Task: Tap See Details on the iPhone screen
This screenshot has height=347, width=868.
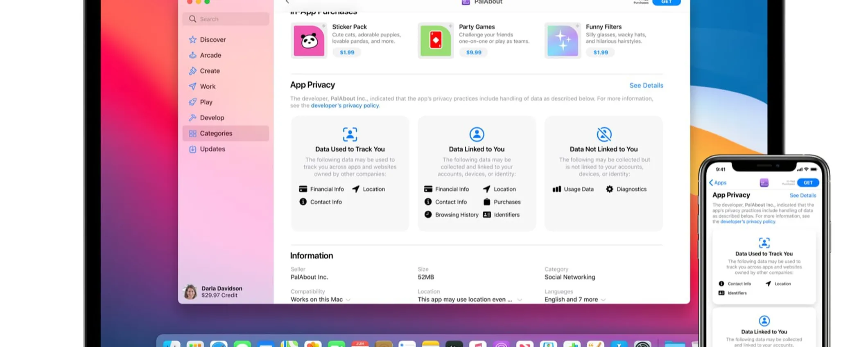Action: (802, 196)
